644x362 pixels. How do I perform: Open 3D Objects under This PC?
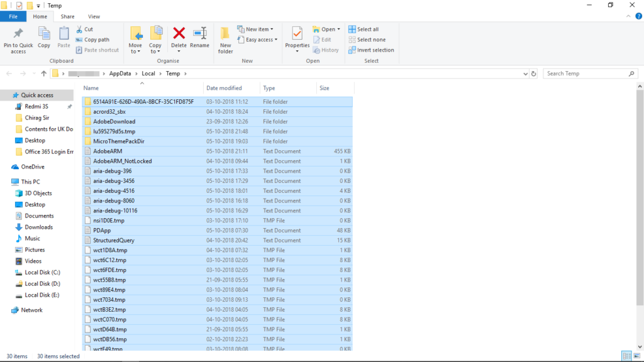[x=38, y=193]
